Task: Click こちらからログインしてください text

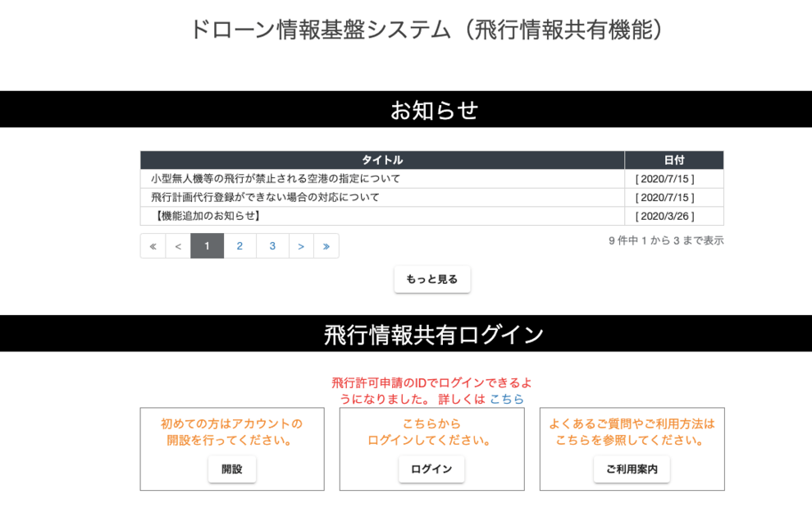Action: coord(431,432)
